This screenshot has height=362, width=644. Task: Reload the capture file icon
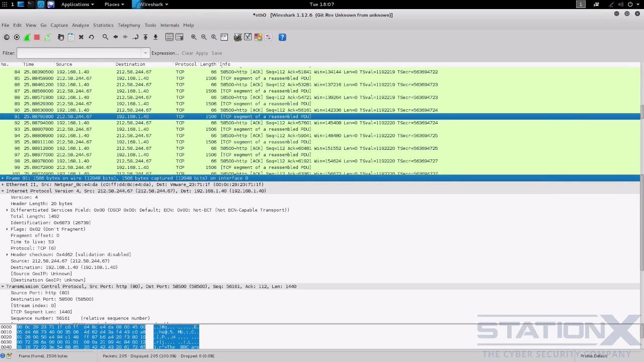[x=91, y=37]
